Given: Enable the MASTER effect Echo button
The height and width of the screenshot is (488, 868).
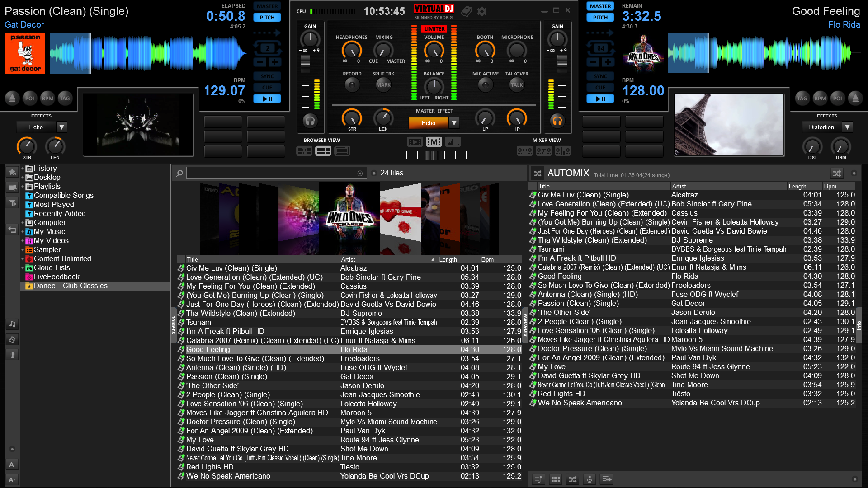Looking at the screenshot, I should tap(428, 123).
